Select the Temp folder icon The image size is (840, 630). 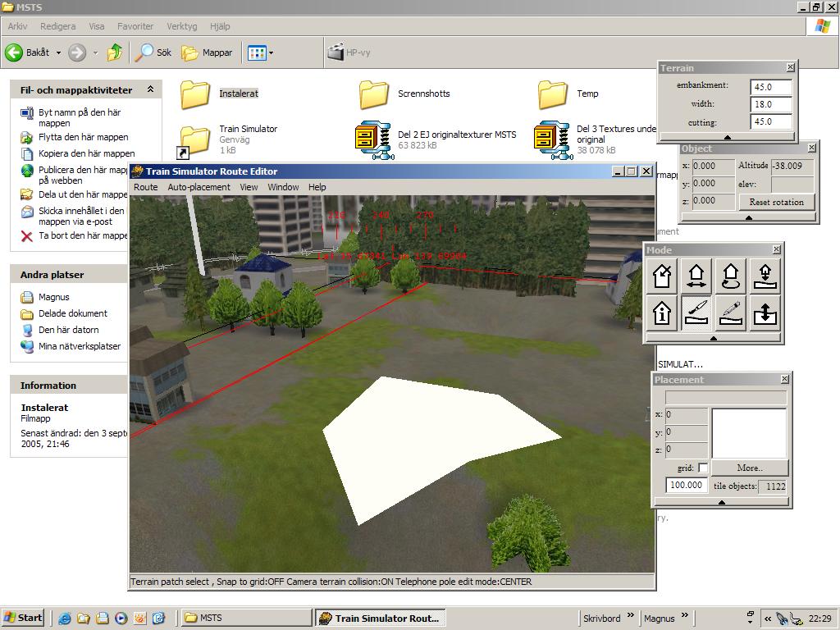coord(552,94)
